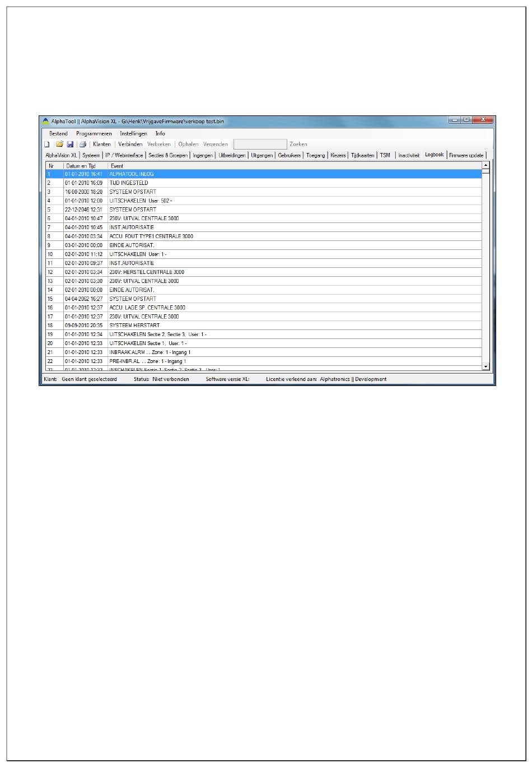
Task: Select ACCU: LAGE SP. CENTRALE 3000 row
Action: [x=264, y=308]
